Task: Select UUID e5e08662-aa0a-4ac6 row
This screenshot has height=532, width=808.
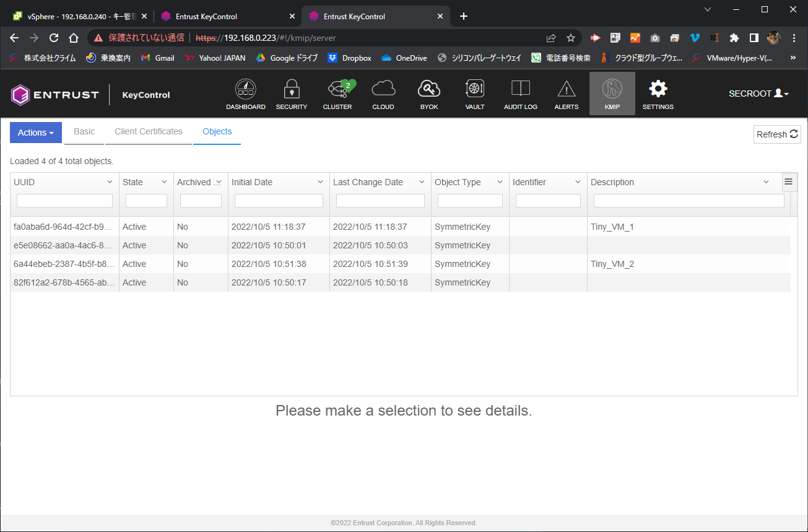Action: [400, 245]
